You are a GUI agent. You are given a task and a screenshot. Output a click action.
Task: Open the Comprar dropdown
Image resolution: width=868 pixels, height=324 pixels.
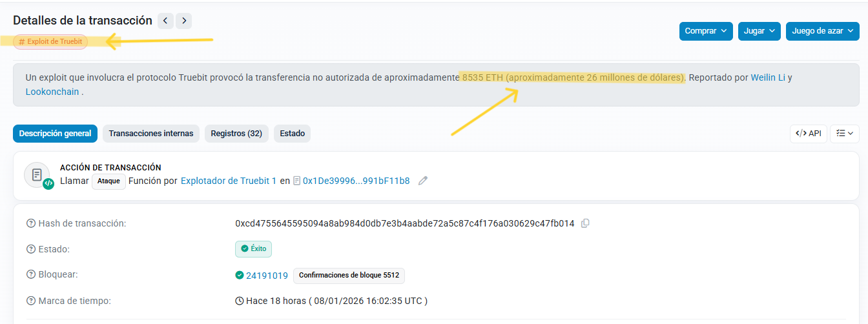pyautogui.click(x=706, y=31)
